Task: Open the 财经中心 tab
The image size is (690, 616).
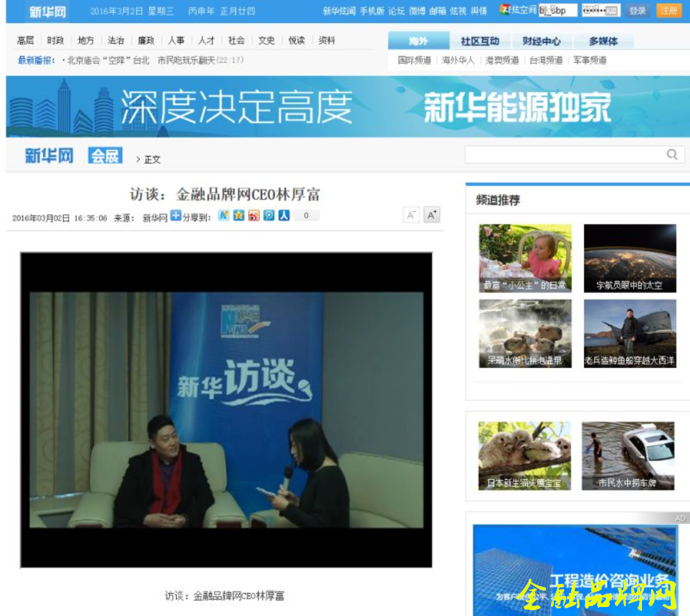Action: click(541, 41)
